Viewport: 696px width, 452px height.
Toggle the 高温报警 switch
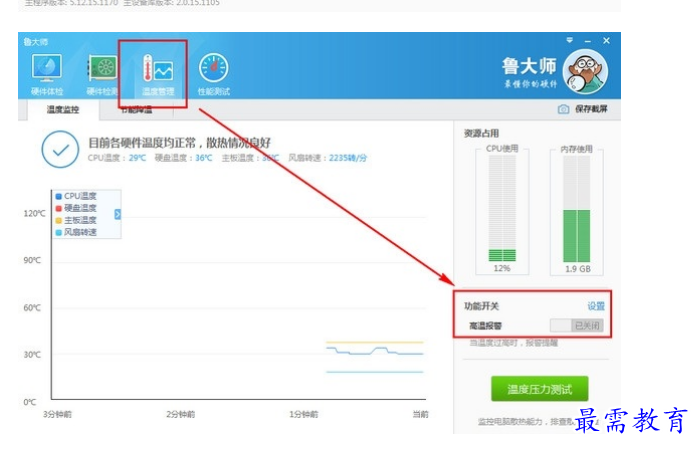pyautogui.click(x=576, y=325)
